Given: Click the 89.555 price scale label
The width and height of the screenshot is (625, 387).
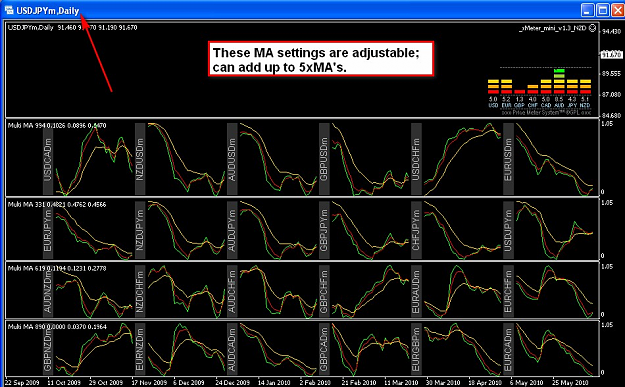Looking at the screenshot, I should coord(612,74).
